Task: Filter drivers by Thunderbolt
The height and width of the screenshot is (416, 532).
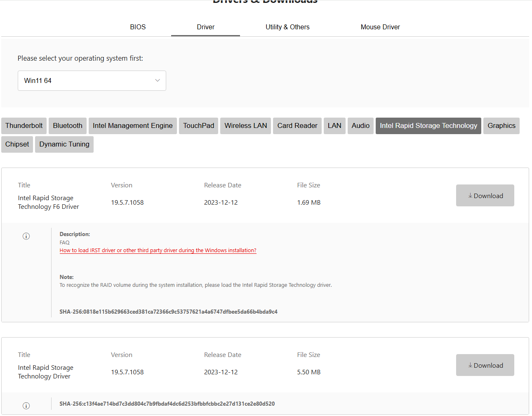Action: [24, 126]
